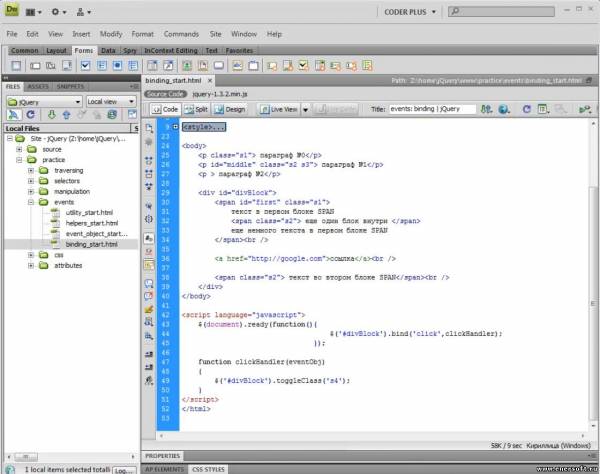
Task: Switch to Spry insert tab
Action: coord(130,50)
